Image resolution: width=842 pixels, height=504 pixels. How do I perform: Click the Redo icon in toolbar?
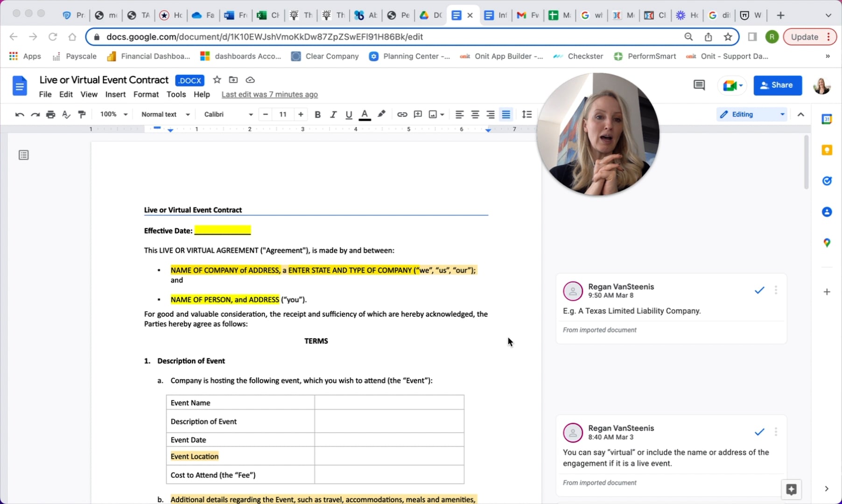point(35,114)
